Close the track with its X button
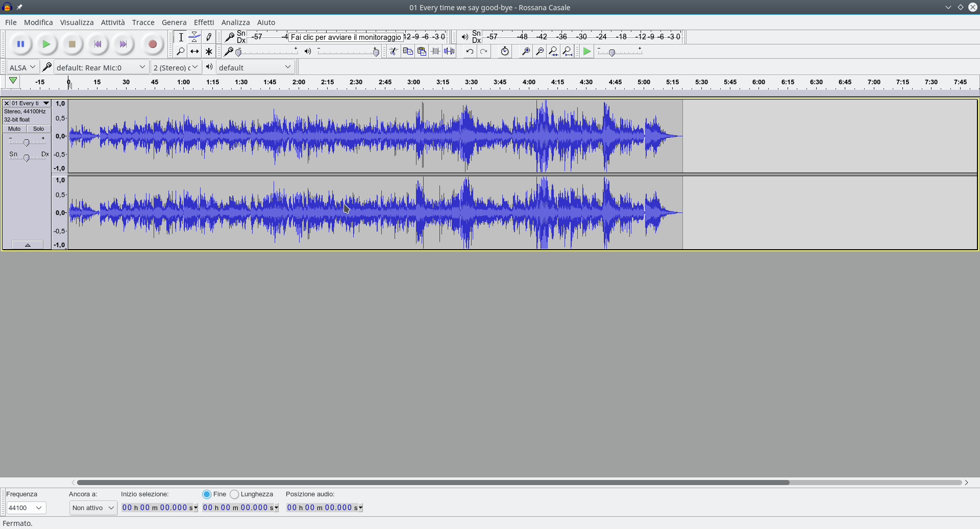Screen dimensions: 980x529 7,103
